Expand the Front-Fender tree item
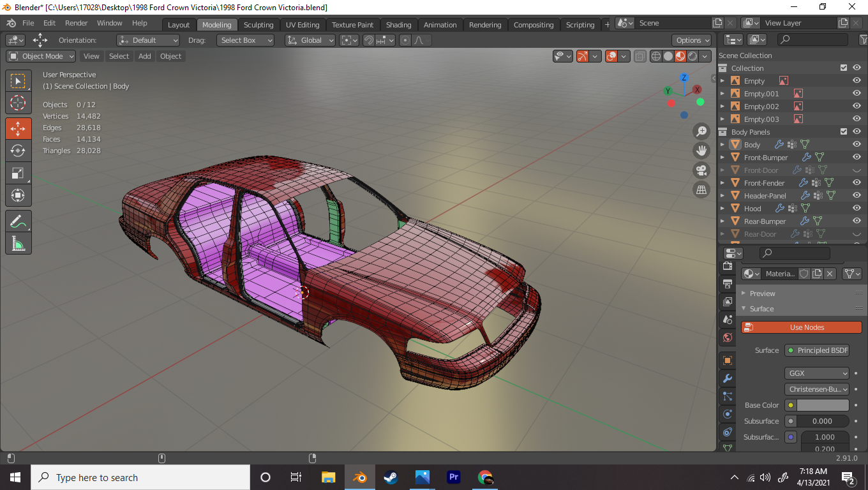Screen dimensions: 868x490 (722, 183)
